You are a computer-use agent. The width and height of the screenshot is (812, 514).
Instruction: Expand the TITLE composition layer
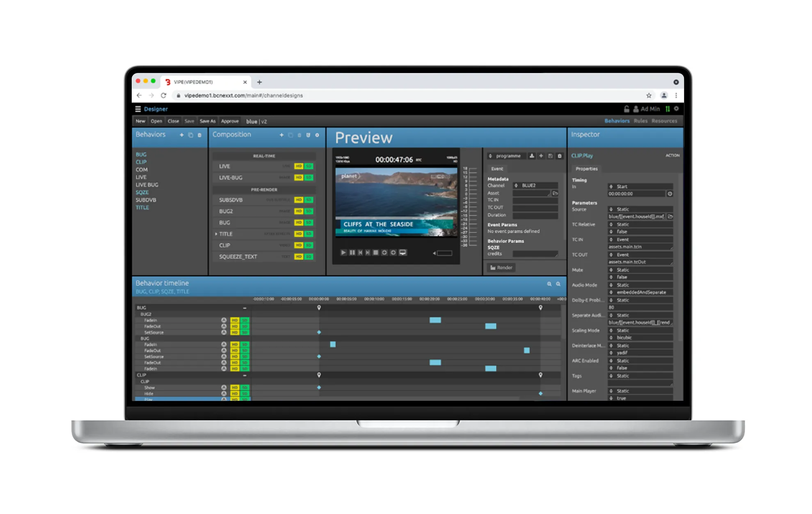coord(216,234)
